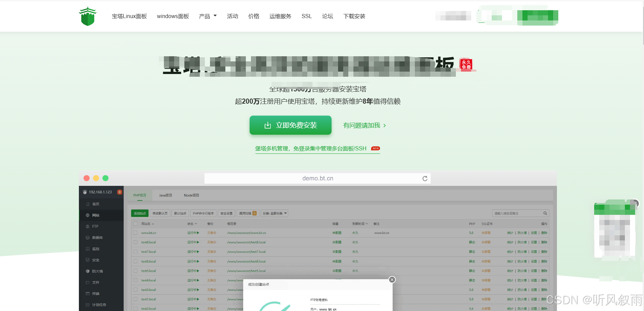Switch to the PHP项目 tab

click(x=140, y=195)
